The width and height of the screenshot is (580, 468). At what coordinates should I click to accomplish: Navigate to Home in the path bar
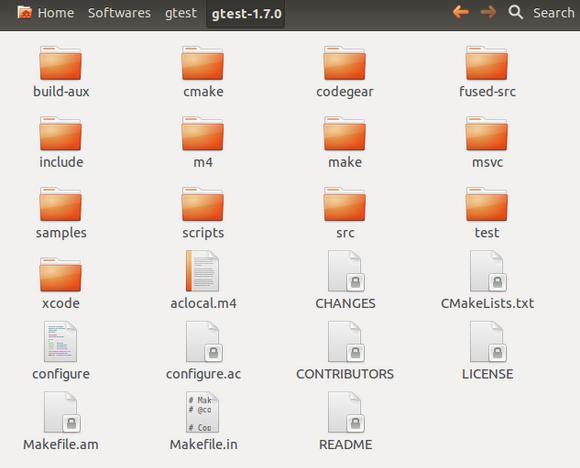pos(46,13)
